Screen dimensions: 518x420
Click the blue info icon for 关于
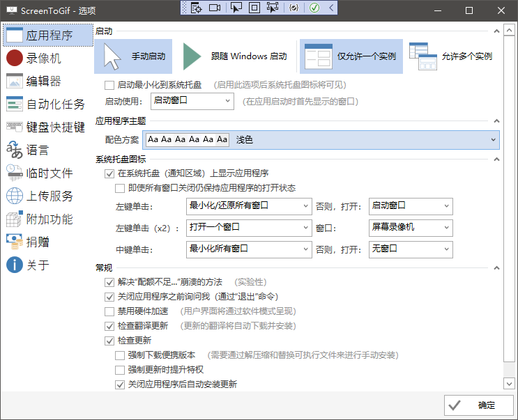coord(15,265)
